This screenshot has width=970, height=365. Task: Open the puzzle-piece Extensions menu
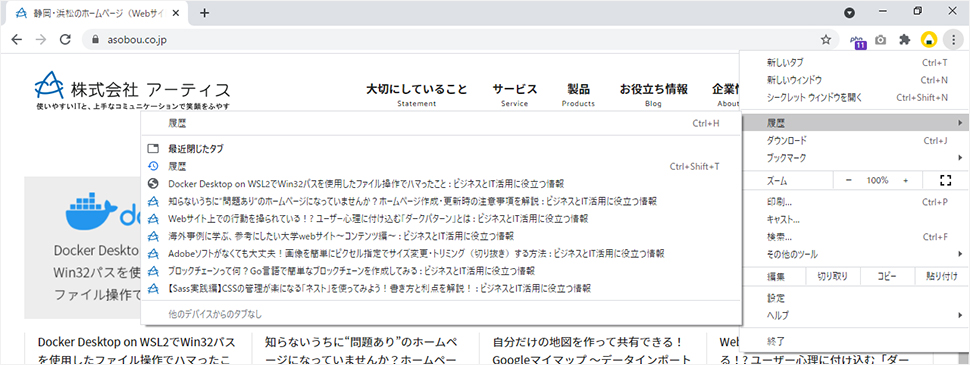pos(904,40)
